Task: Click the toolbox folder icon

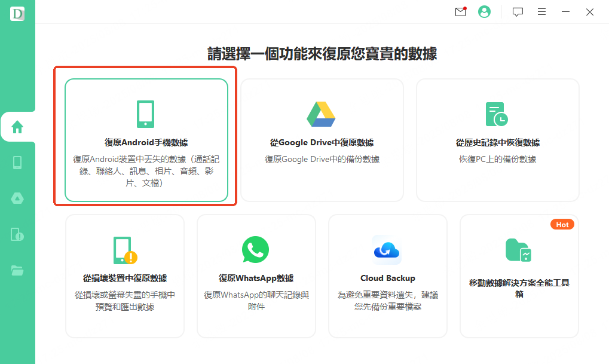Action: click(x=519, y=250)
